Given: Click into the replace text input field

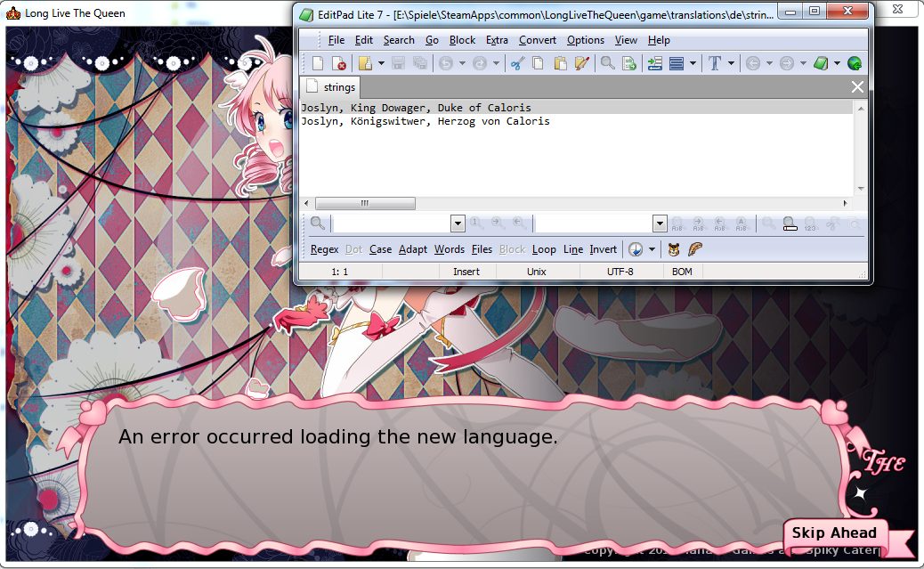Looking at the screenshot, I should tap(594, 224).
